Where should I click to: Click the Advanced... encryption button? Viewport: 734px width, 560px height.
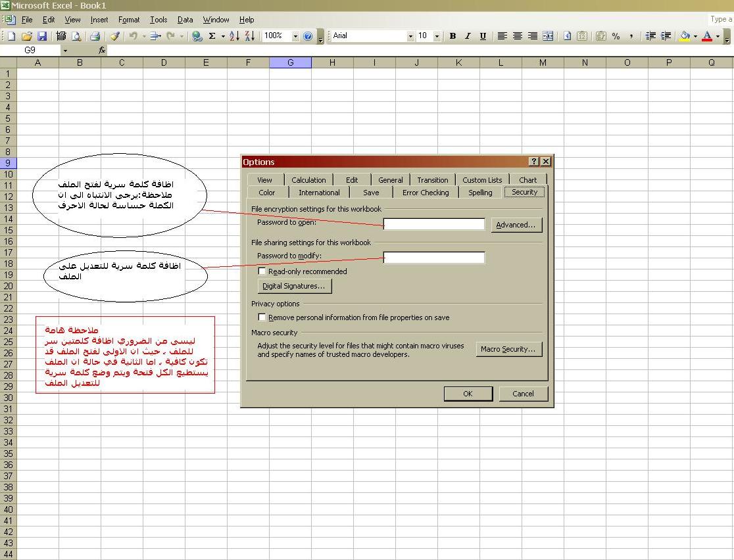pyautogui.click(x=516, y=225)
